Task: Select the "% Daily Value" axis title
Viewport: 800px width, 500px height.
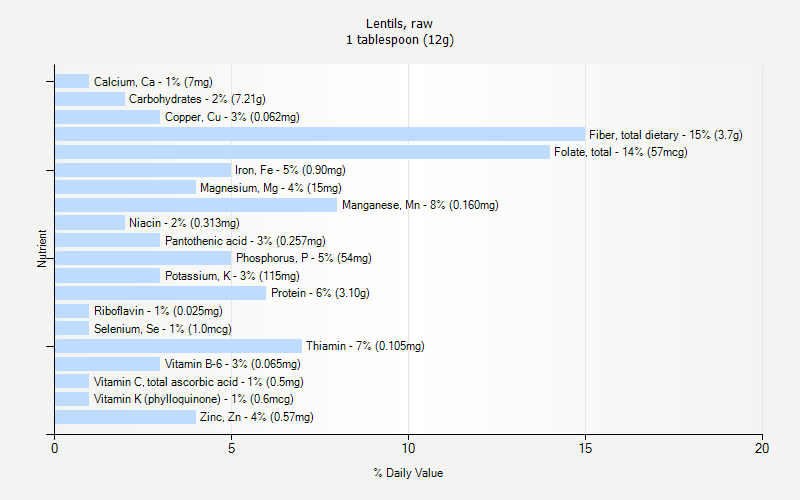Action: point(408,472)
